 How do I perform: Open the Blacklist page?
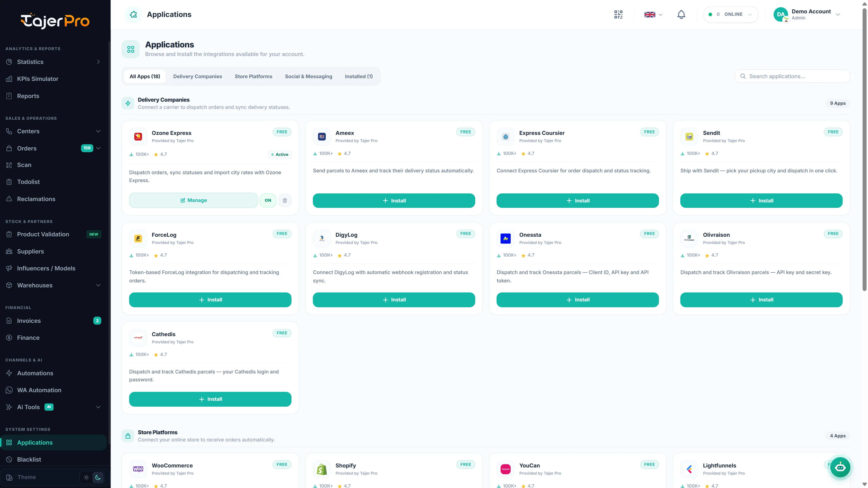(x=53, y=459)
